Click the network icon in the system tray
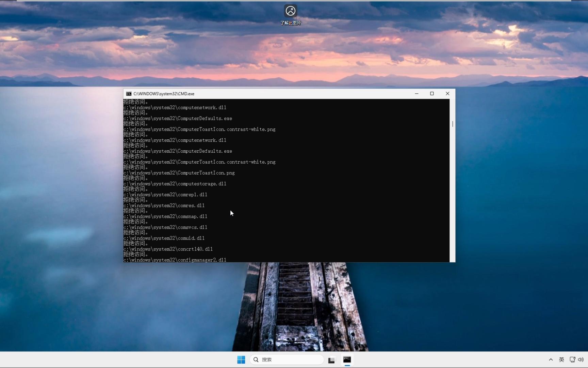The width and height of the screenshot is (588, 368). point(572,359)
